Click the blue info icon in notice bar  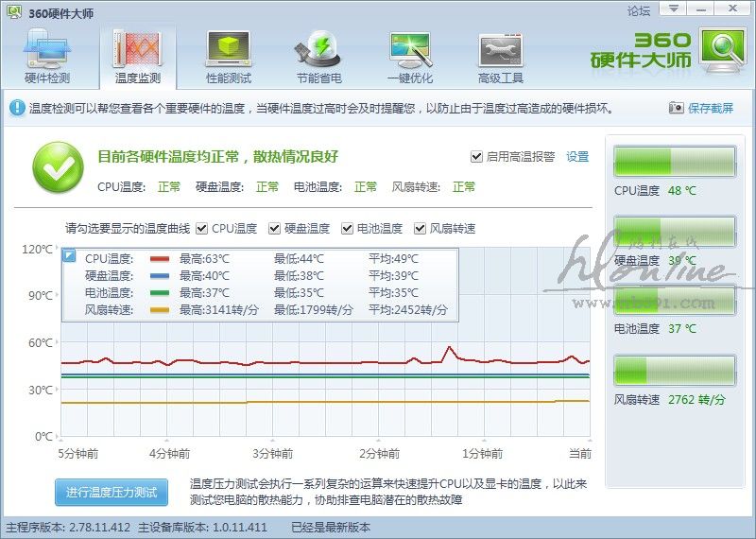(x=17, y=109)
